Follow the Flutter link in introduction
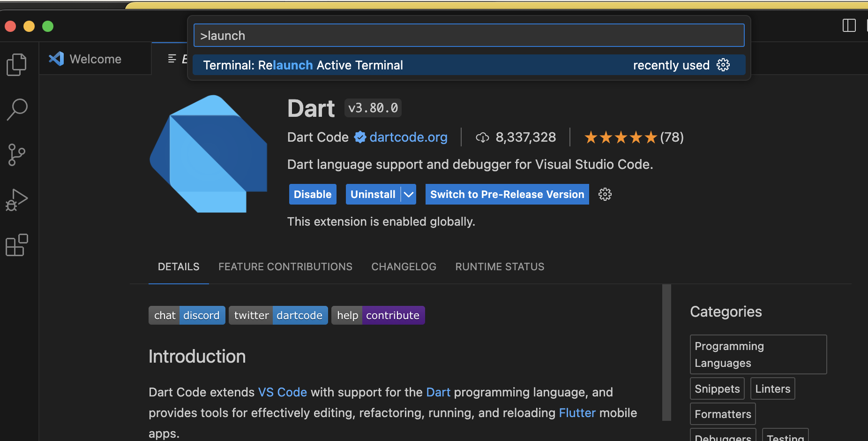Image resolution: width=868 pixels, height=441 pixels. click(577, 413)
